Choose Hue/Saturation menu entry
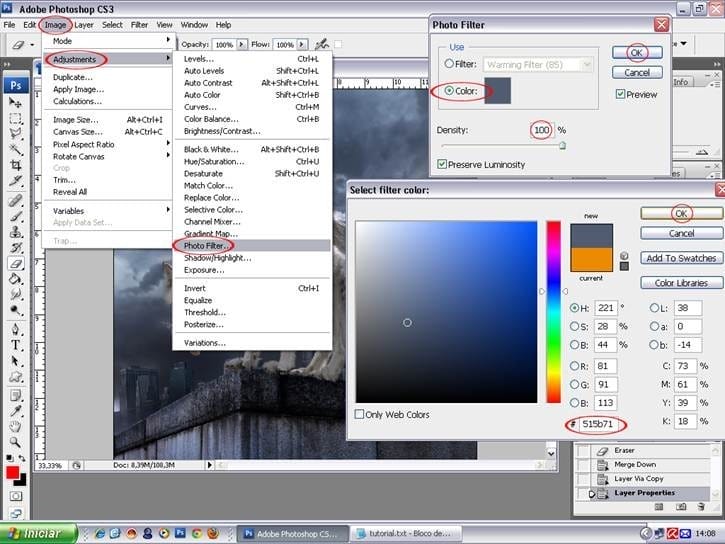Viewport: 725px width, 544px height. pos(252,161)
